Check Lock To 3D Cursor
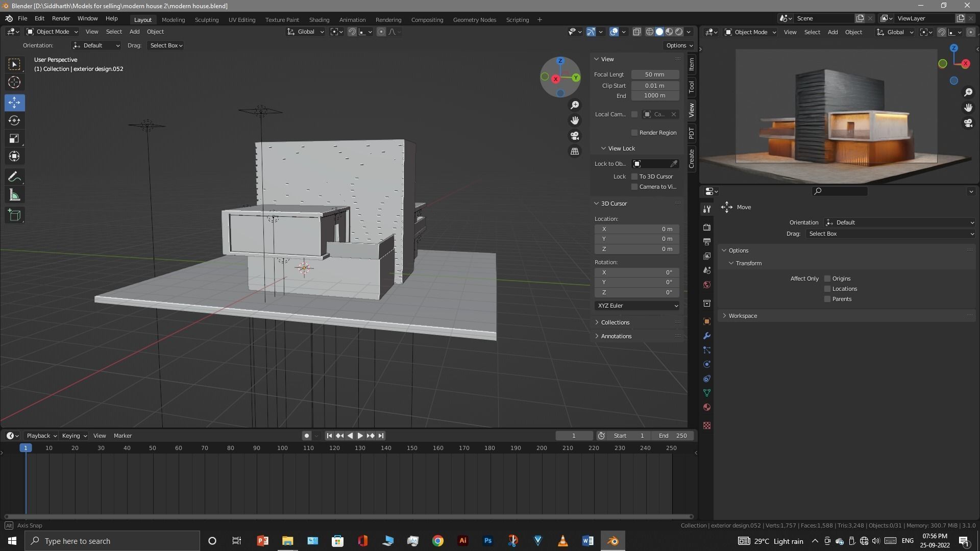 [634, 177]
